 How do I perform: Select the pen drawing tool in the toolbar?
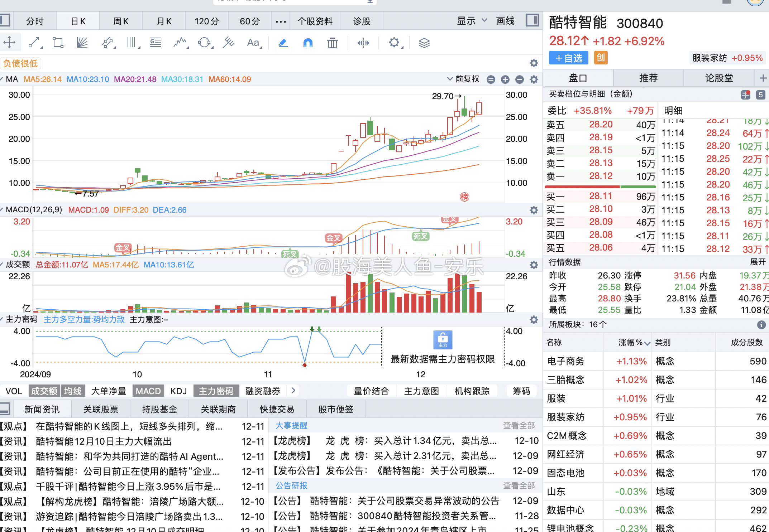[x=283, y=43]
